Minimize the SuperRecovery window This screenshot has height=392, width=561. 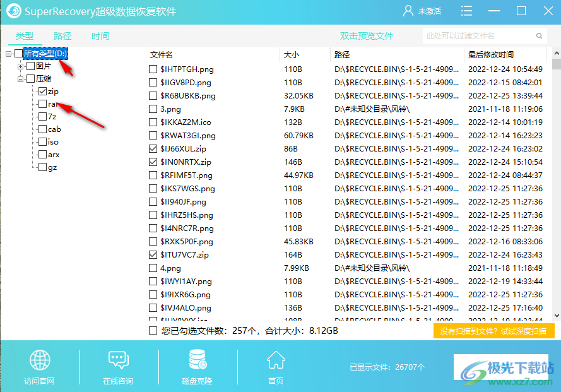(494, 11)
